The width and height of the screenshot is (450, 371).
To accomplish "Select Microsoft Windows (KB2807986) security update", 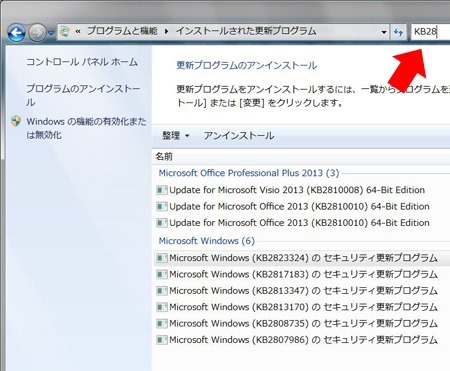I will tap(302, 340).
